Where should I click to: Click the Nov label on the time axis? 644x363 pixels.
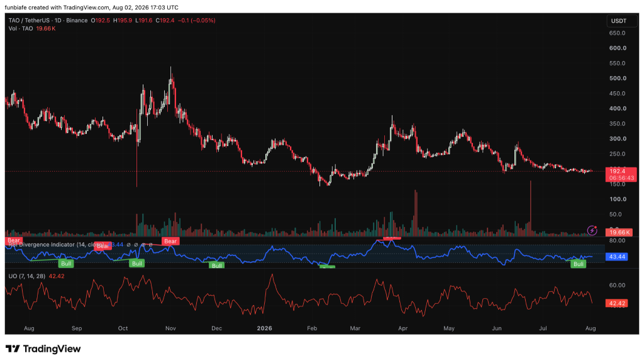(x=170, y=328)
